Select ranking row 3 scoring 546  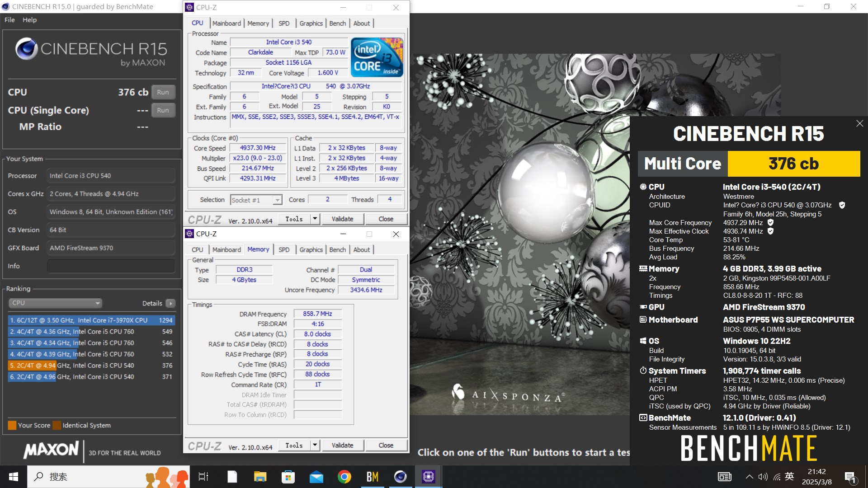[x=91, y=343]
